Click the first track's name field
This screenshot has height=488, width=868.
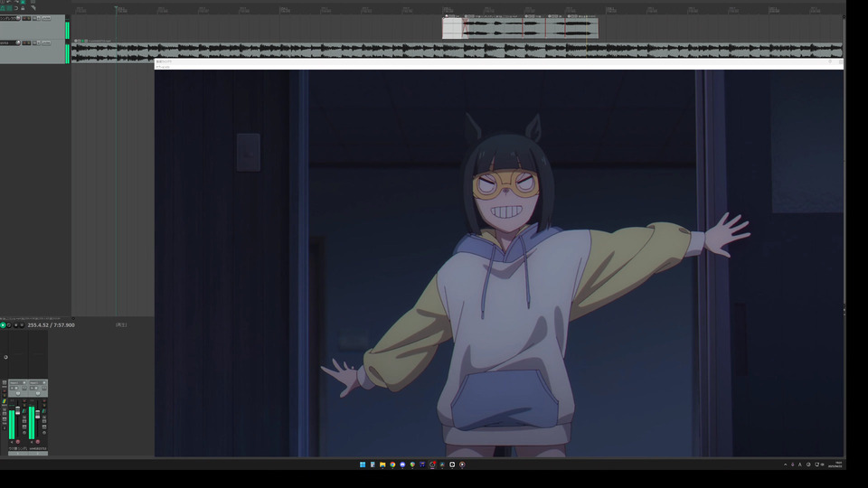point(8,18)
